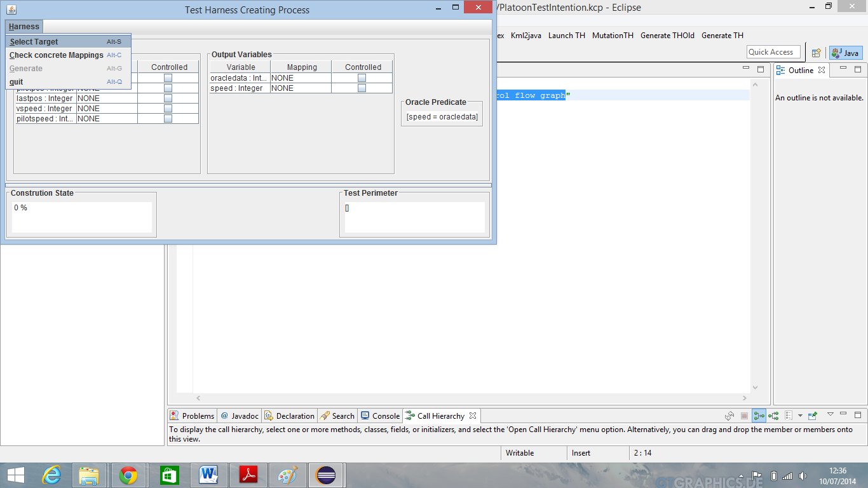Choose Select Target from Harness menu
This screenshot has height=488, width=868.
point(34,42)
